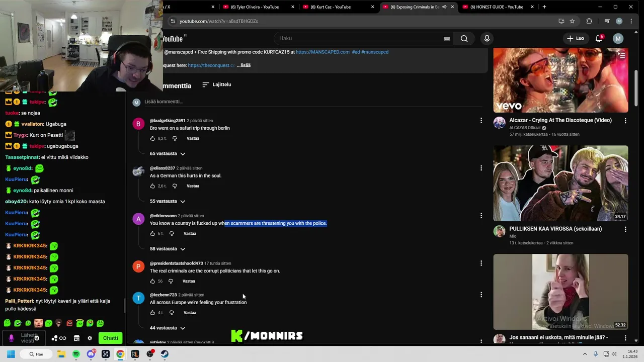Viewport: 644px width, 362px height.
Task: Start voice search with the microphone icon
Action: 487,38
